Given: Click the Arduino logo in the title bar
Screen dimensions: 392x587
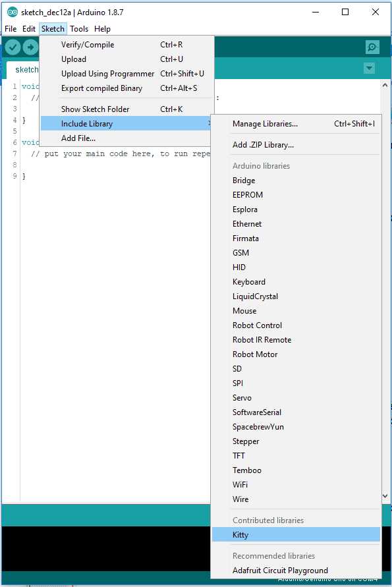Looking at the screenshot, I should 13,13.
